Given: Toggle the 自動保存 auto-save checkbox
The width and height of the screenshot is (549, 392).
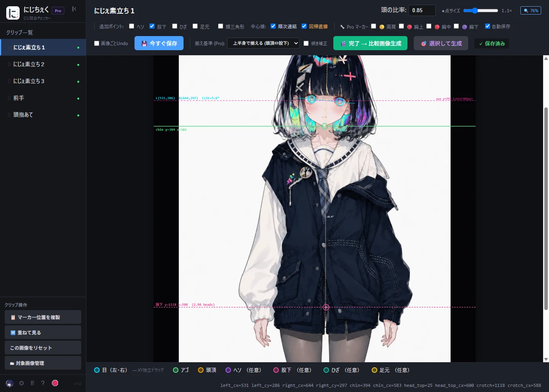Looking at the screenshot, I should (488, 26).
